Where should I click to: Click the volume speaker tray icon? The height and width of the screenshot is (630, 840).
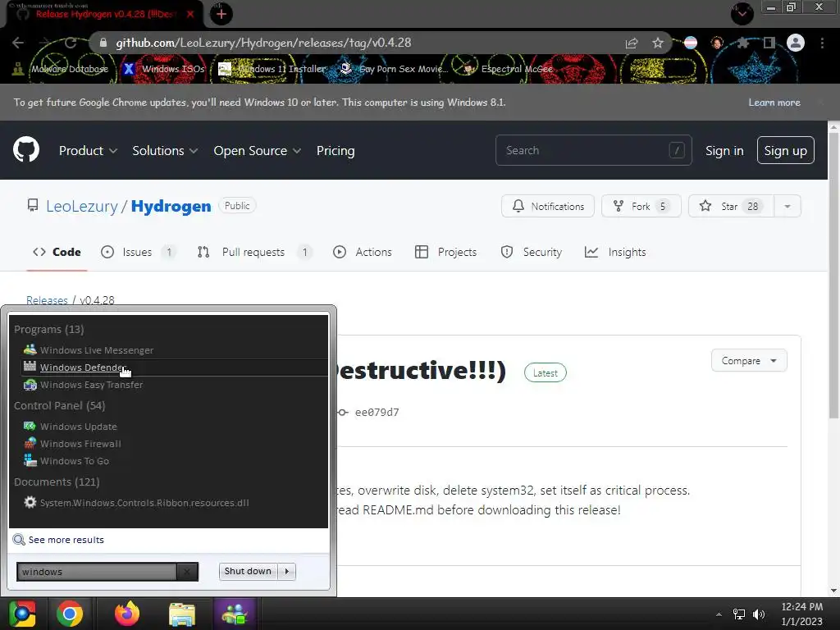[x=759, y=614]
